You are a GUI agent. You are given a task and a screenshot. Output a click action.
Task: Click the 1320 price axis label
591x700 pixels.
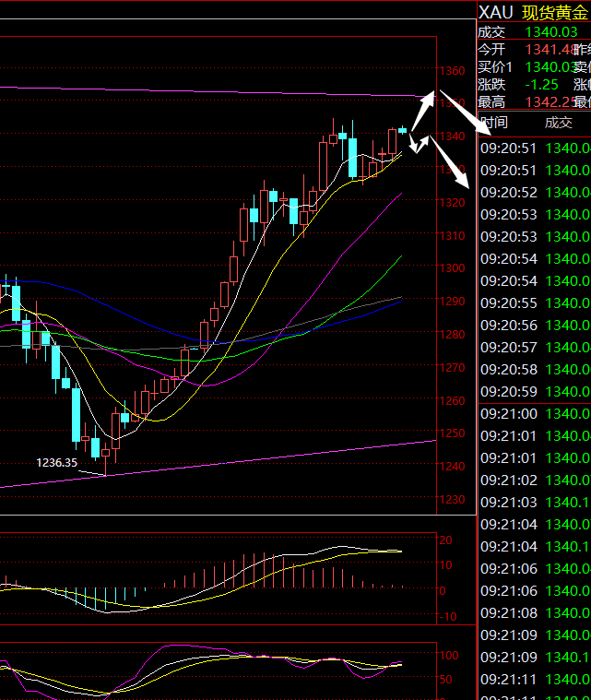pyautogui.click(x=453, y=203)
